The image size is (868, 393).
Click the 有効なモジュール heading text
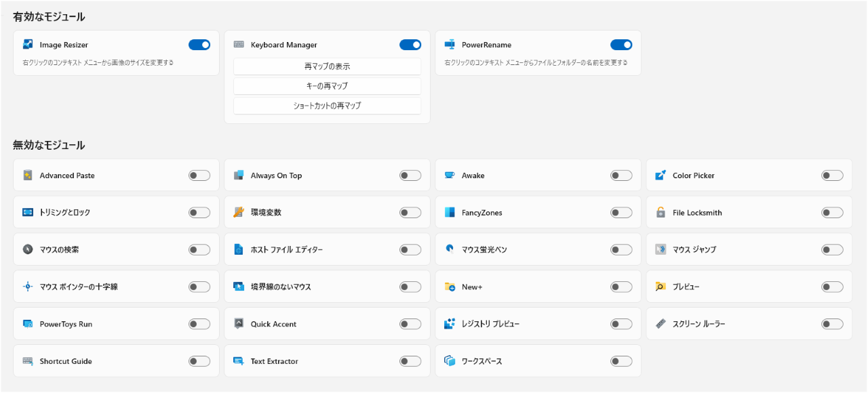pos(49,17)
